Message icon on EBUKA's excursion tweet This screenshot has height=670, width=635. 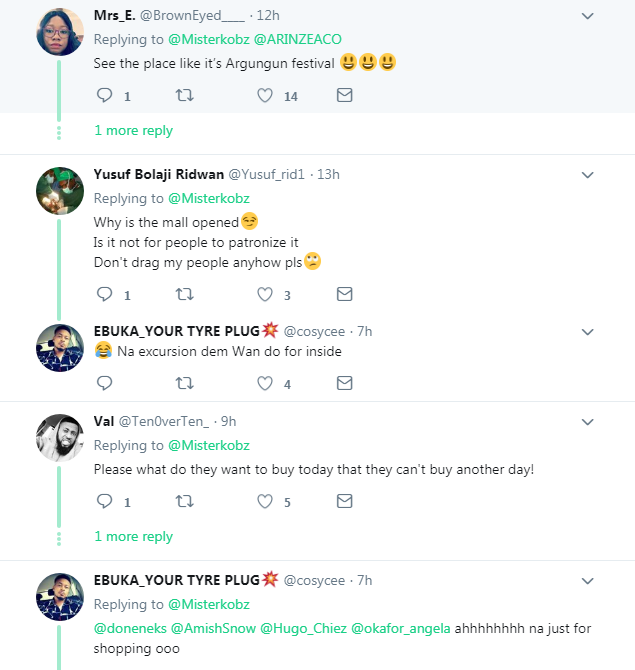344,383
